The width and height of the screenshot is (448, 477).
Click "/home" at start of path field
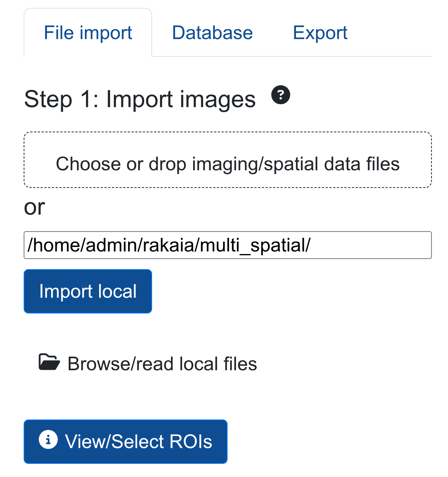(42, 245)
